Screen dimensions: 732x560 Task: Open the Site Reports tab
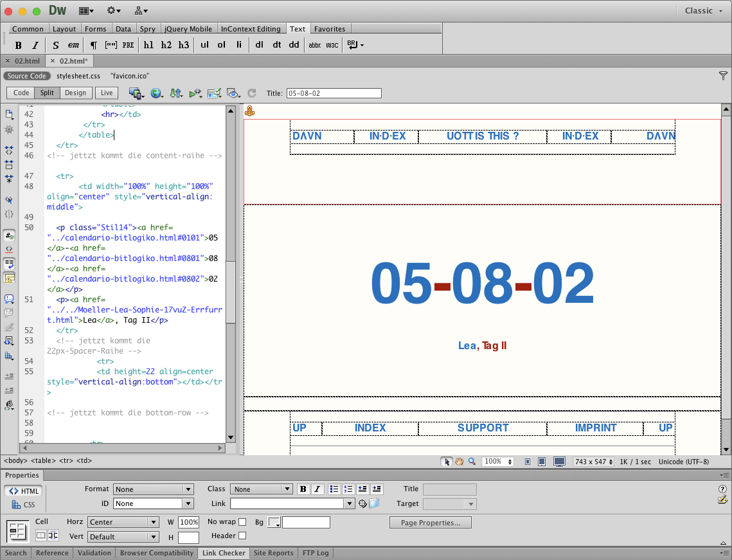[273, 553]
